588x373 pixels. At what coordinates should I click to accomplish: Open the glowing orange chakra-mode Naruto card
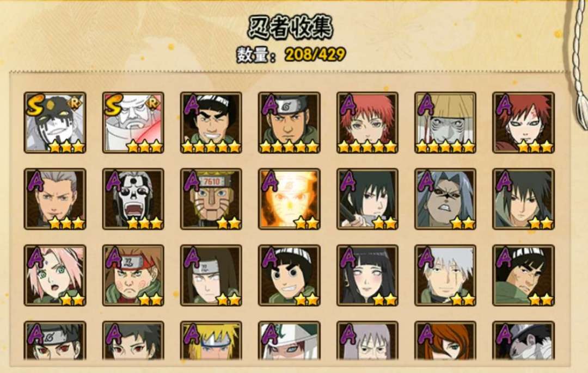pos(289,199)
